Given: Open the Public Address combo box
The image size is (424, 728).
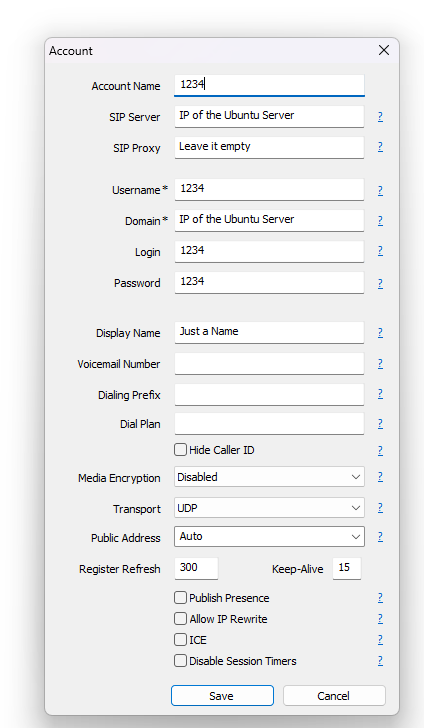Looking at the screenshot, I should [269, 537].
